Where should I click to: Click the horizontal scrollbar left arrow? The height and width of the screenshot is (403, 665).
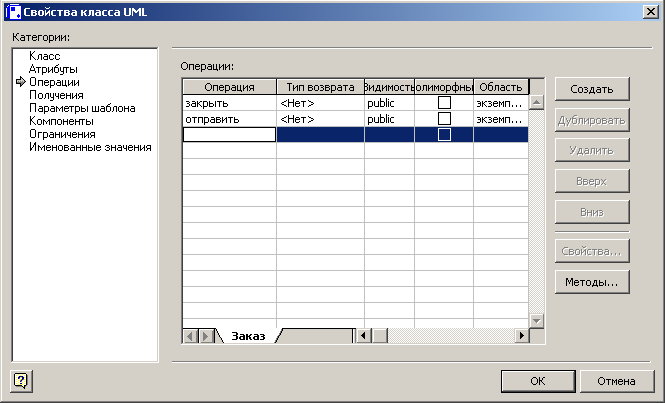coord(363,336)
